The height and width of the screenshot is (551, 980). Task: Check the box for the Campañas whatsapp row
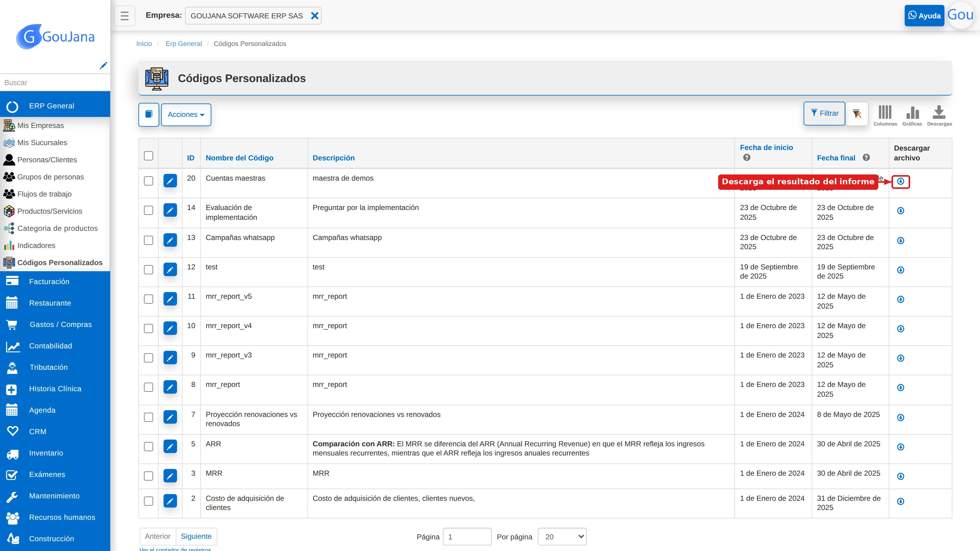point(148,240)
